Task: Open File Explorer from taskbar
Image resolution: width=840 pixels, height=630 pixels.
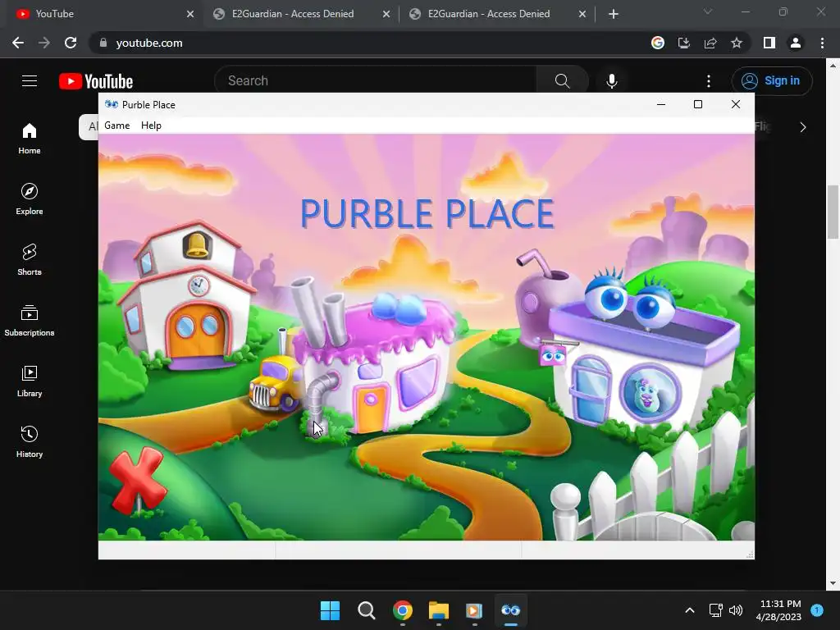Action: coord(439,610)
